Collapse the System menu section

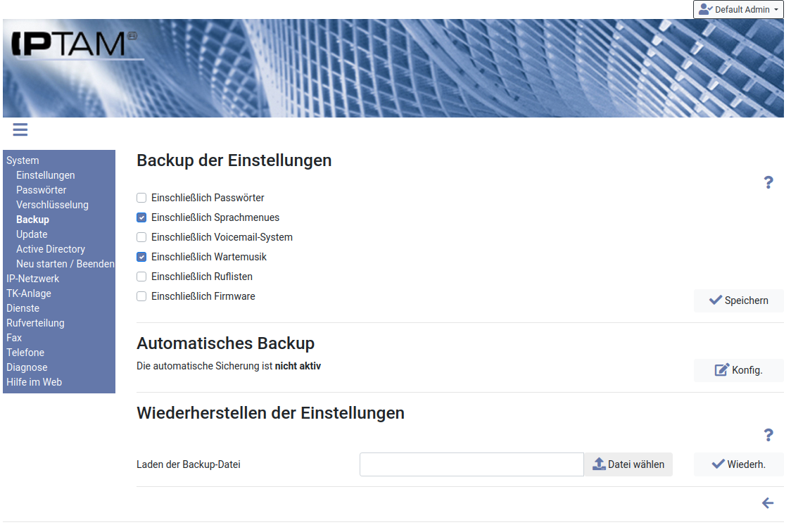23,160
